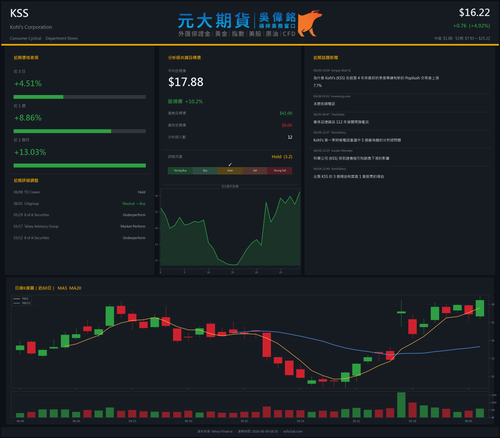
Task: Click the 03/12 B of A Securities row
Action: pyautogui.click(x=80, y=238)
